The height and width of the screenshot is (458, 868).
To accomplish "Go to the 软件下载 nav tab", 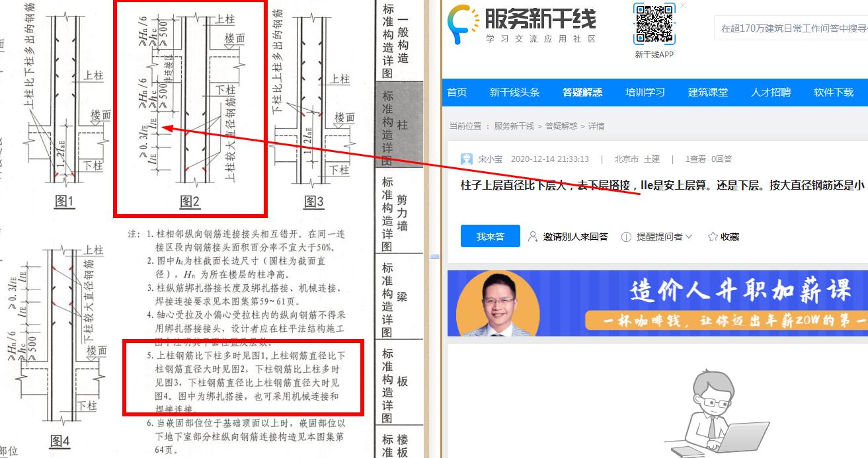I will point(834,93).
